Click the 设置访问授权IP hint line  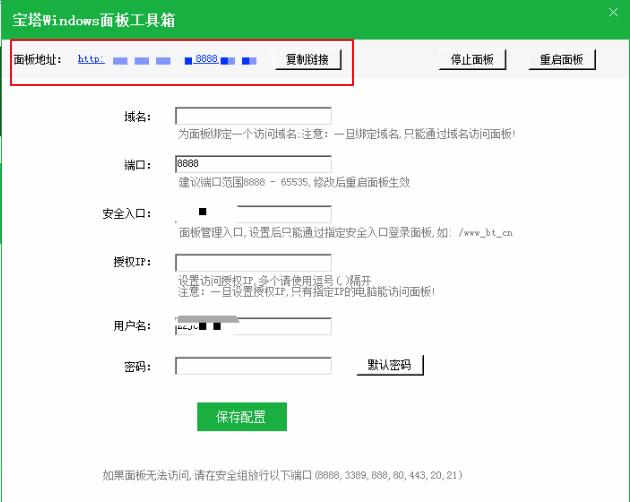274,280
